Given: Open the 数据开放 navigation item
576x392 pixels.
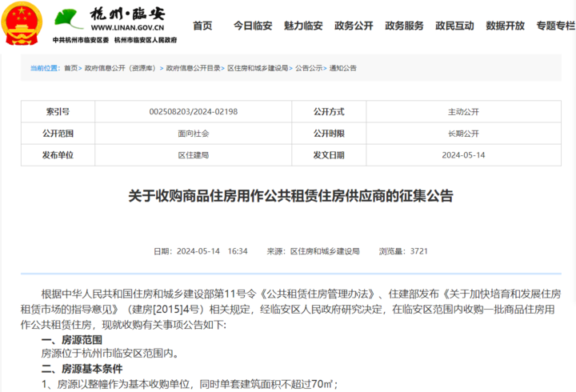Looking at the screenshot, I should click(x=505, y=26).
